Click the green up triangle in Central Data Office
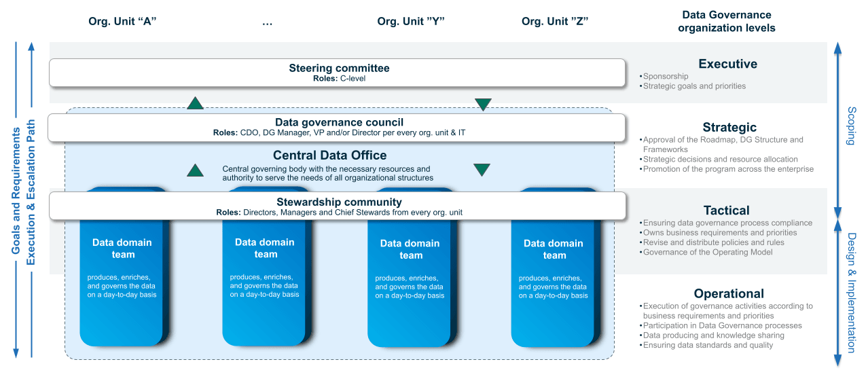Image resolution: width=868 pixels, height=383 pixels. click(x=195, y=170)
